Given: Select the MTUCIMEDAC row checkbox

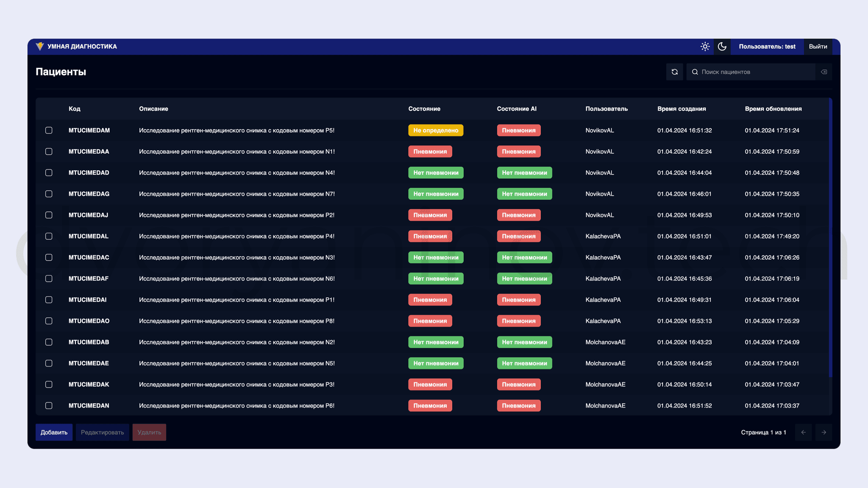Looking at the screenshot, I should coord(49,258).
